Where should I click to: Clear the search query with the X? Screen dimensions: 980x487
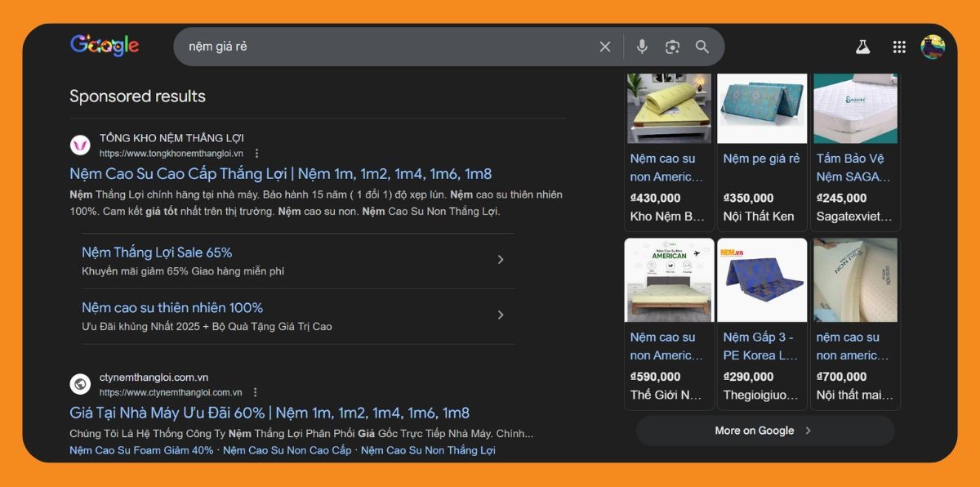pos(605,47)
